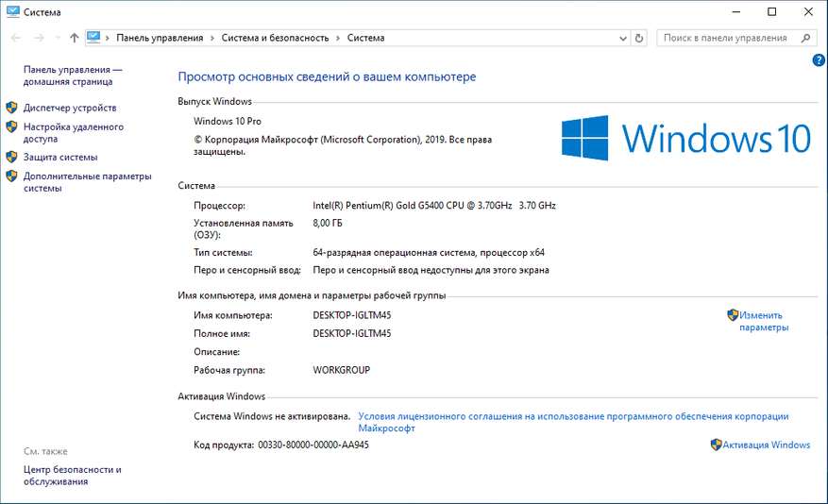This screenshot has width=828, height=504.
Task: Click the search magnifier icon
Action: pos(805,38)
